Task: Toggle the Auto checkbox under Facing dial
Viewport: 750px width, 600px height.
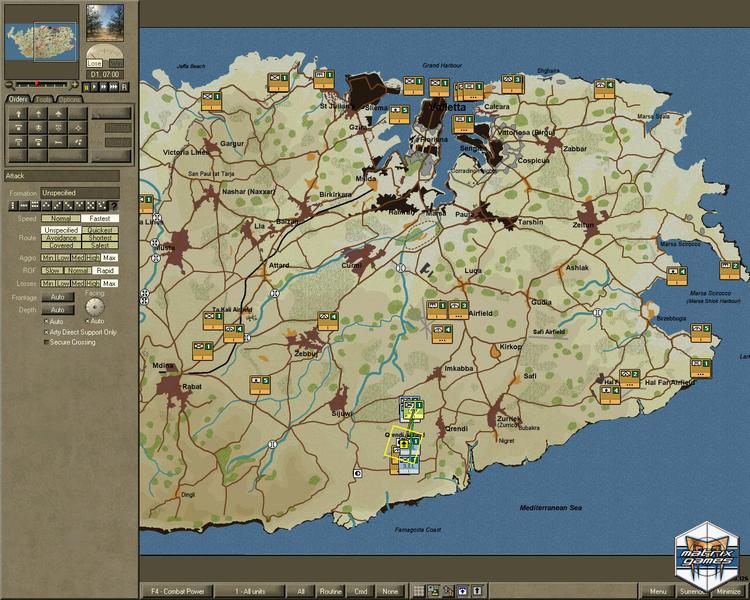Action: 88,321
